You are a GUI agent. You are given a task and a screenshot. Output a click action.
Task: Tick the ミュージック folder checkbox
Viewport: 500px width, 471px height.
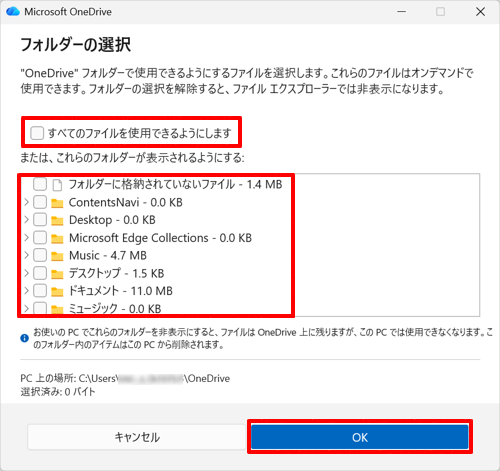[40, 308]
